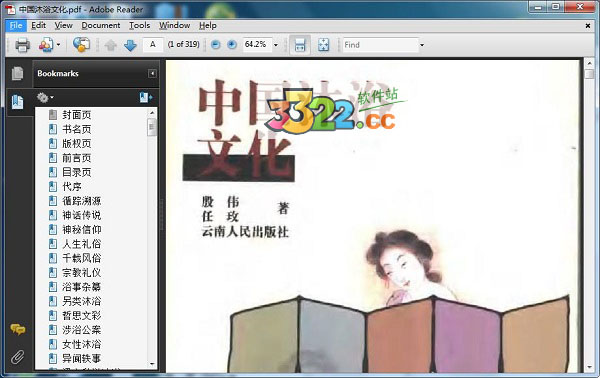This screenshot has height=378, width=600.
Task: Open bookmark options gear dropdown
Action: click(45, 98)
